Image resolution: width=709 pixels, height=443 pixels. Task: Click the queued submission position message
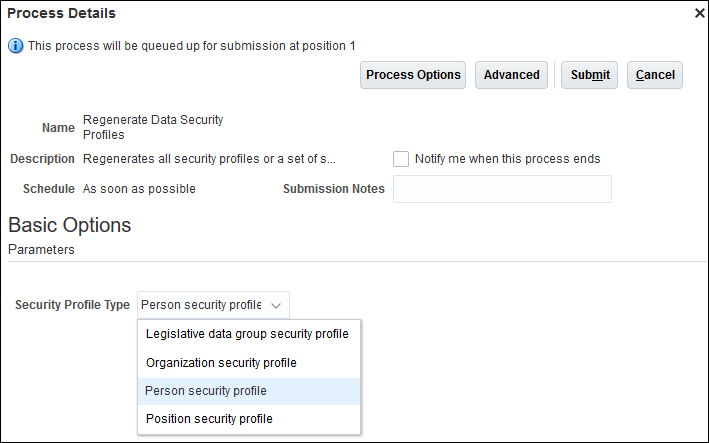point(191,46)
